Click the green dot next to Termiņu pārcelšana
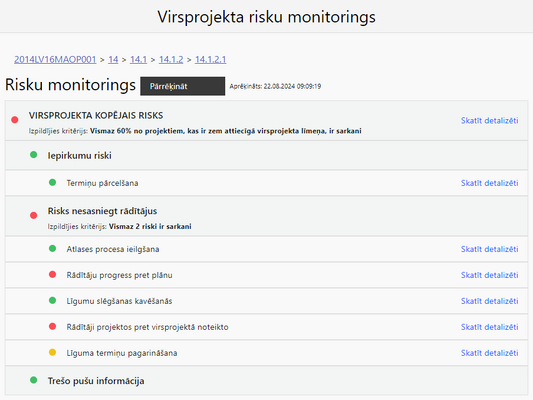 pos(52,182)
